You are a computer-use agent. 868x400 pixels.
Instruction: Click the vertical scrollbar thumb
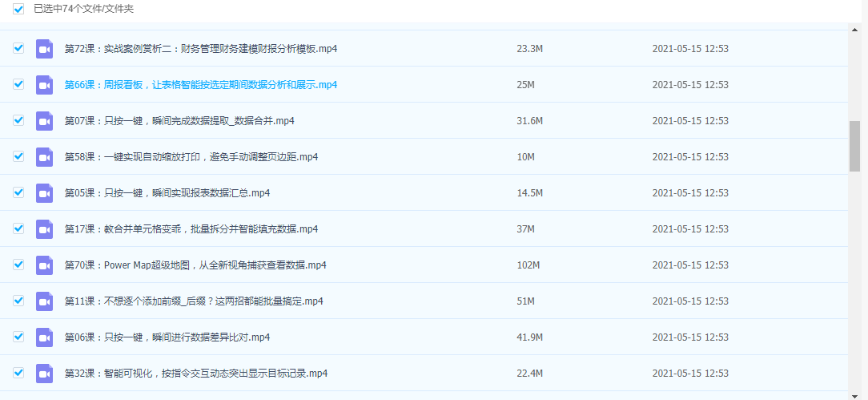click(854, 146)
